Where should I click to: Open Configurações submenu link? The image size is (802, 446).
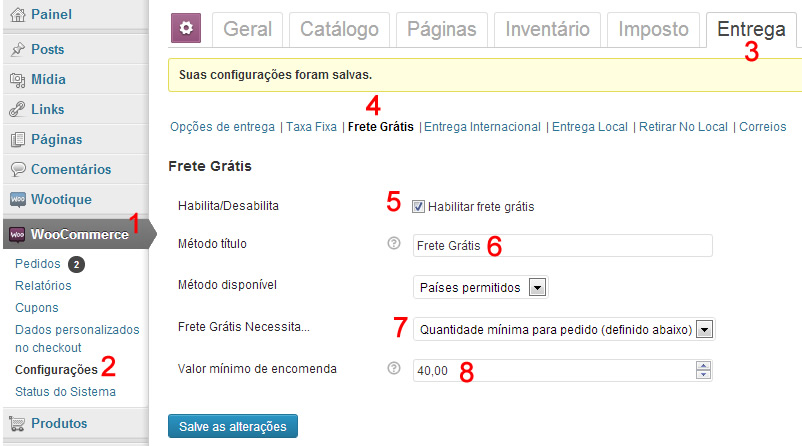(56, 370)
